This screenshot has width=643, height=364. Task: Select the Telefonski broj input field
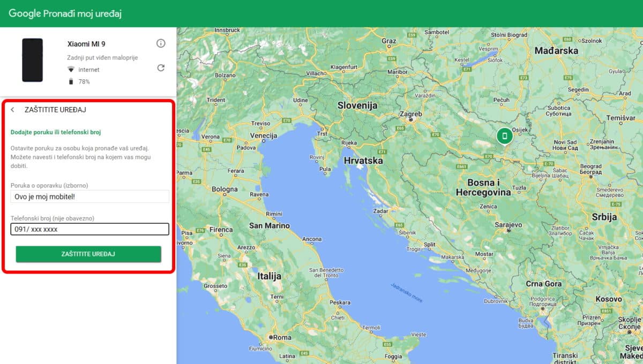pos(90,229)
